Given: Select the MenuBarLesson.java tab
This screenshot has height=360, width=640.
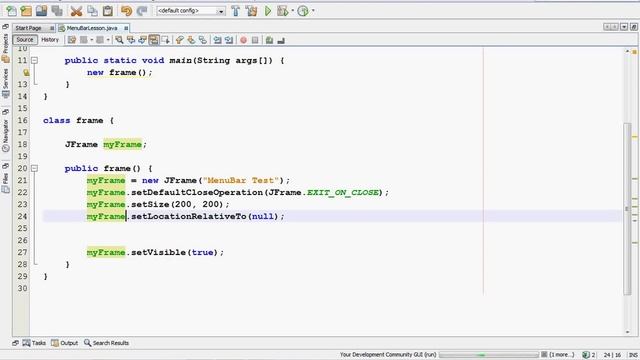Looking at the screenshot, I should point(92,28).
